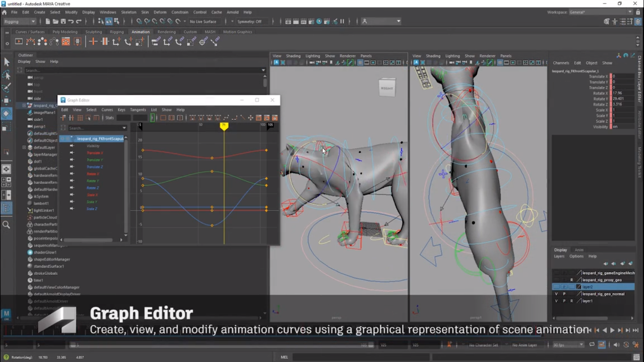The image size is (644, 362).
Task: Click the Motion Trail shelf icon
Action: 31,41
